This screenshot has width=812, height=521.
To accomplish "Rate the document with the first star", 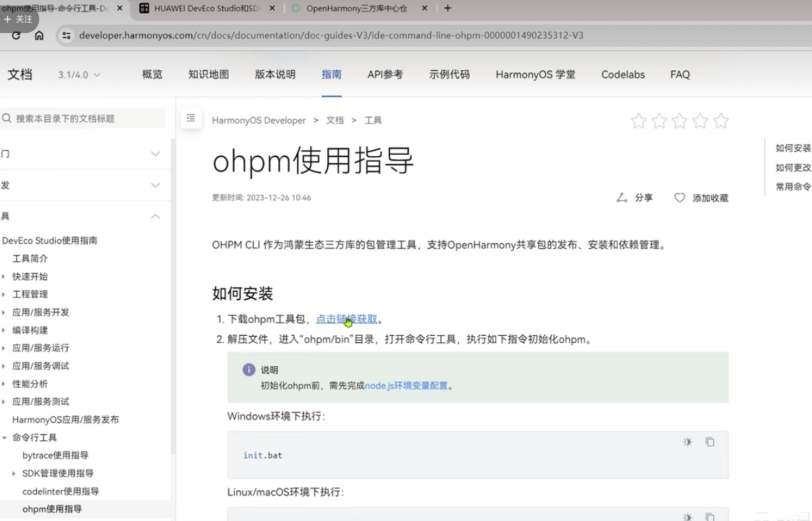I will point(638,121).
